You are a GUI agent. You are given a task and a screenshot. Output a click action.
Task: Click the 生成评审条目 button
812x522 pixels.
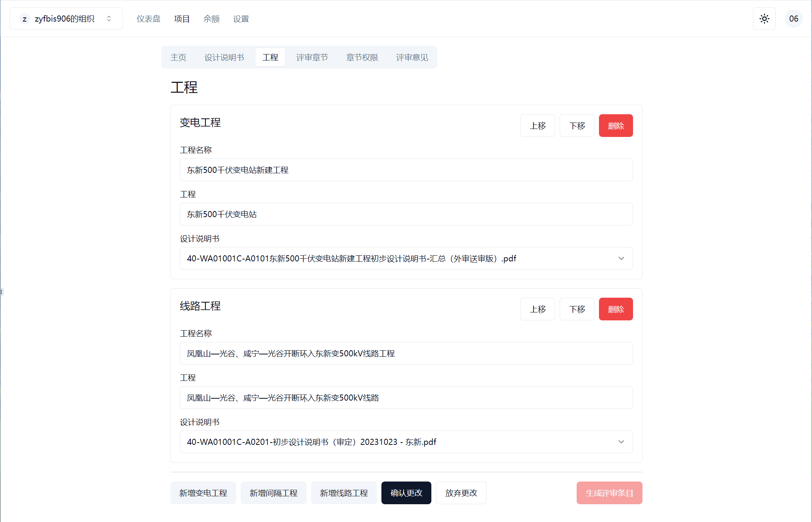pyautogui.click(x=609, y=493)
